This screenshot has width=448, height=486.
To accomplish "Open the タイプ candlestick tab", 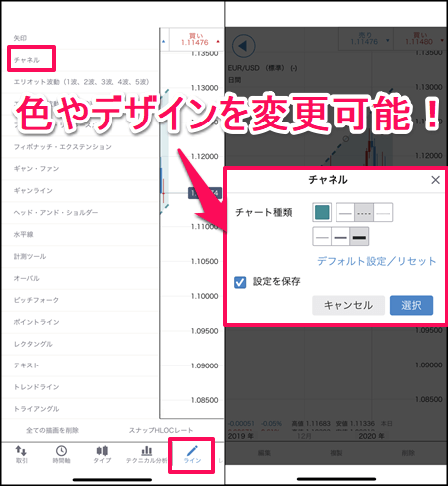I will tap(102, 454).
